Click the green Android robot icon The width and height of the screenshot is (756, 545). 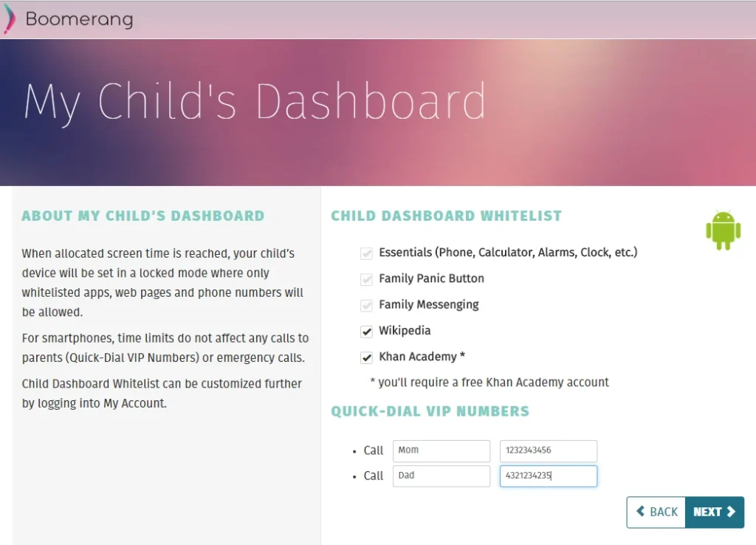tap(724, 230)
